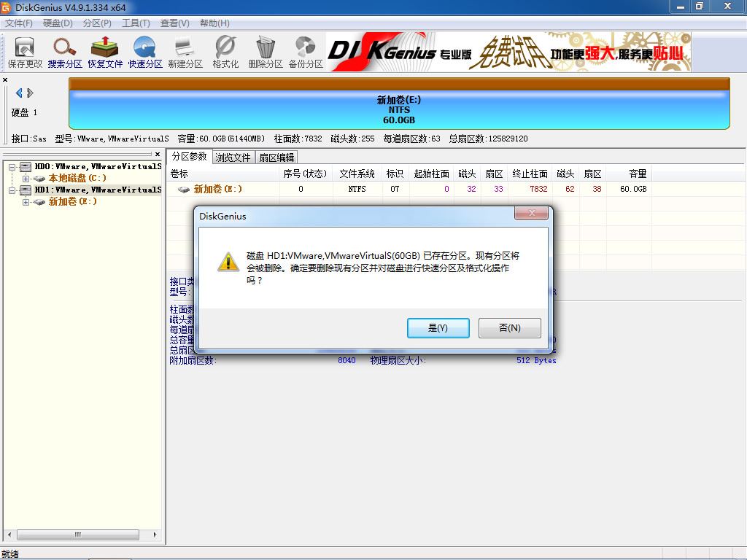747x560 pixels.
Task: Select 本地磁盘 (C:) in disk tree
Action: click(77, 178)
